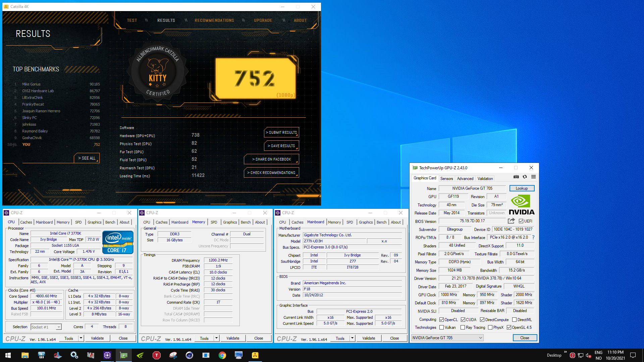This screenshot has width=644, height=362.
Task: Open the gears settings taskbar icon
Action: tap(74, 355)
